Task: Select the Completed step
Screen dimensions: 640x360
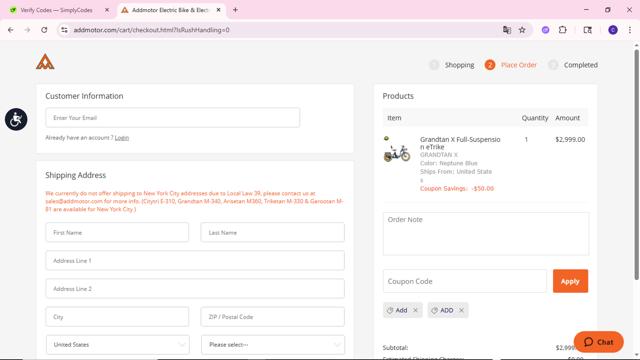Action: click(573, 65)
